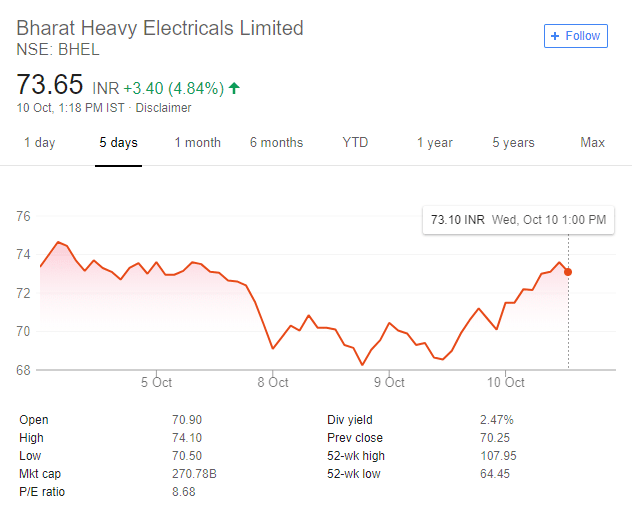The height and width of the screenshot is (514, 632).
Task: View the 5 years price history
Action: [x=514, y=143]
